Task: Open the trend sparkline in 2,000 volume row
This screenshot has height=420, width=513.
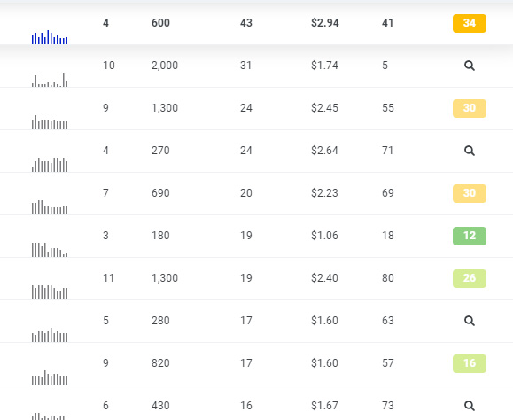Action: 50,80
